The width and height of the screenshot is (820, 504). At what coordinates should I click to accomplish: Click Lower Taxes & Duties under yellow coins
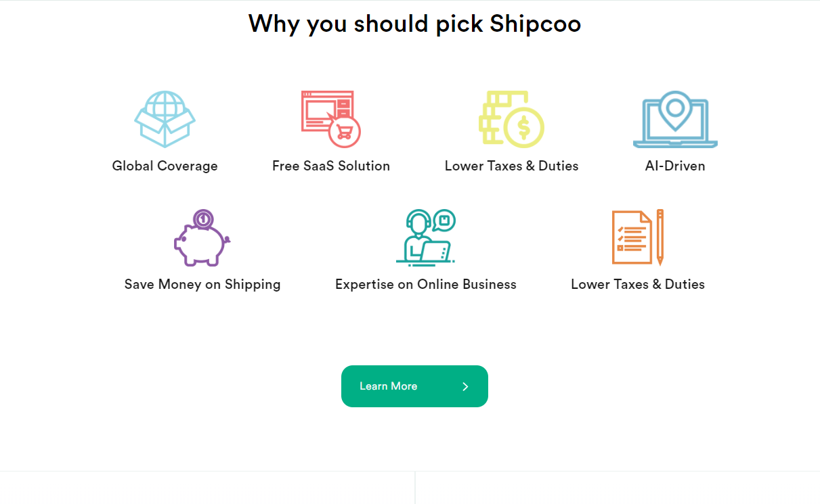click(x=511, y=166)
